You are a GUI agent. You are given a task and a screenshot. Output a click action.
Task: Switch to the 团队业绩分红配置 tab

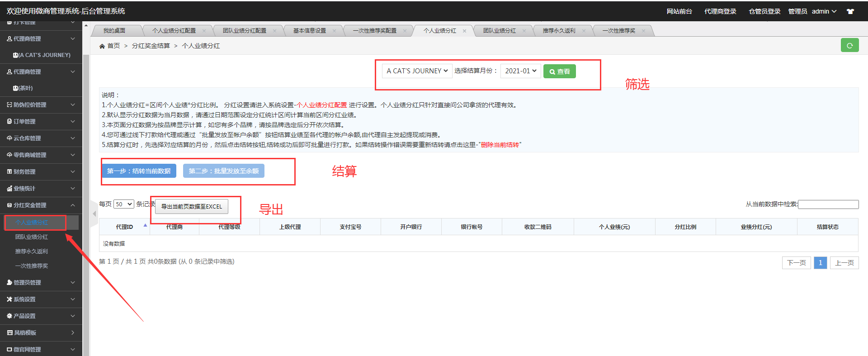(x=245, y=31)
